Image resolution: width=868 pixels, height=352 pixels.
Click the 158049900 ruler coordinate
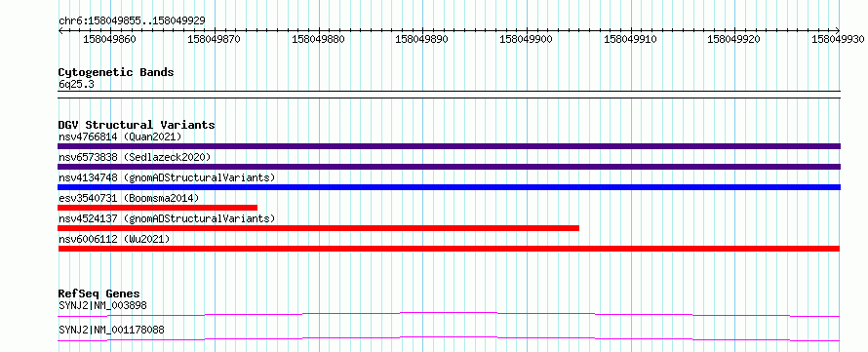pos(526,40)
